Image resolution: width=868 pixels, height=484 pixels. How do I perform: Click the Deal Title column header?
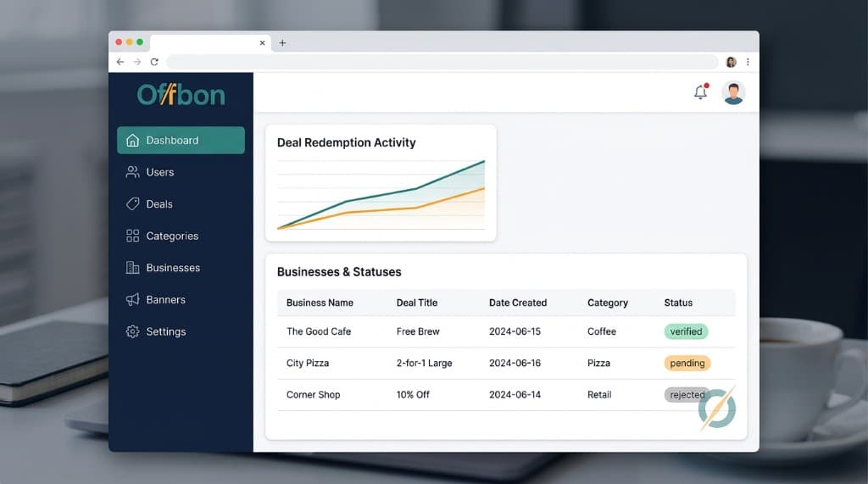point(417,303)
